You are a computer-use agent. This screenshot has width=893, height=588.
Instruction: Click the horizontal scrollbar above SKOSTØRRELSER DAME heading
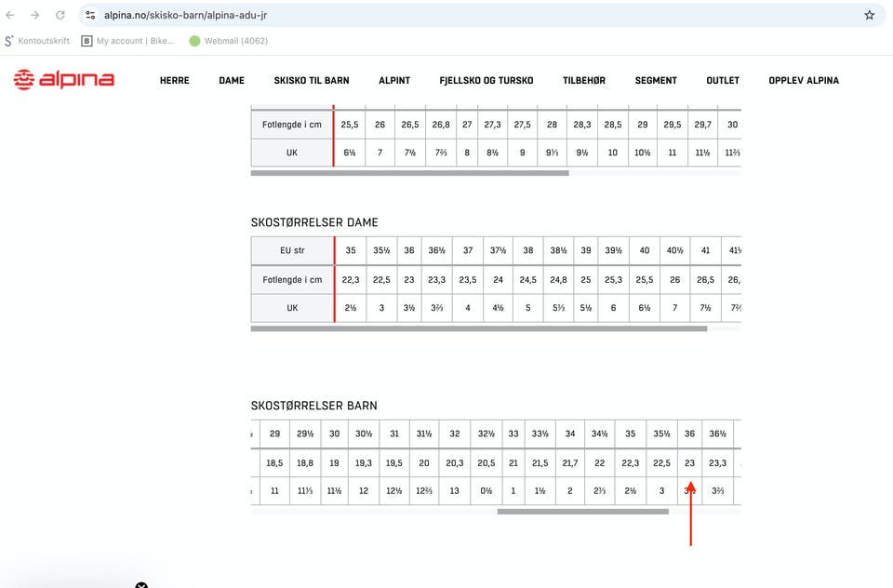(409, 173)
